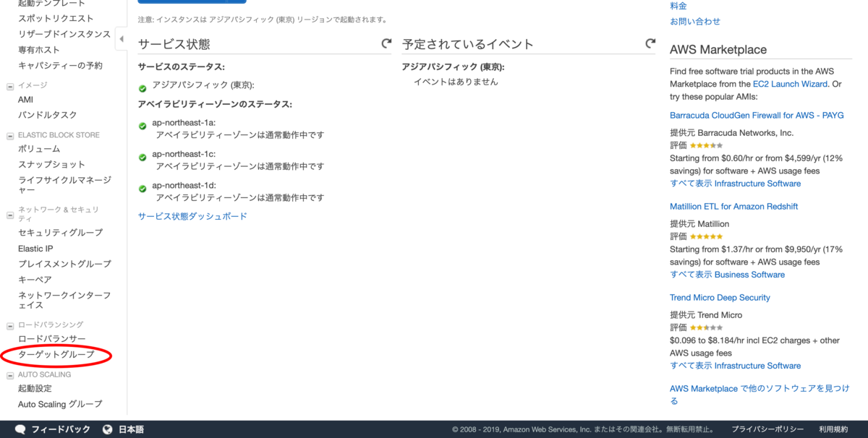Click green status check for ap-northeast-1a
The height and width of the screenshot is (438, 868).
[142, 126]
